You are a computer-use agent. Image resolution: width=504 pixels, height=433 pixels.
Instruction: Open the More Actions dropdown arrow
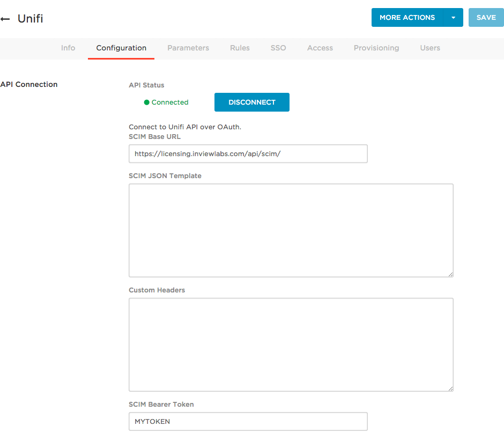[453, 18]
